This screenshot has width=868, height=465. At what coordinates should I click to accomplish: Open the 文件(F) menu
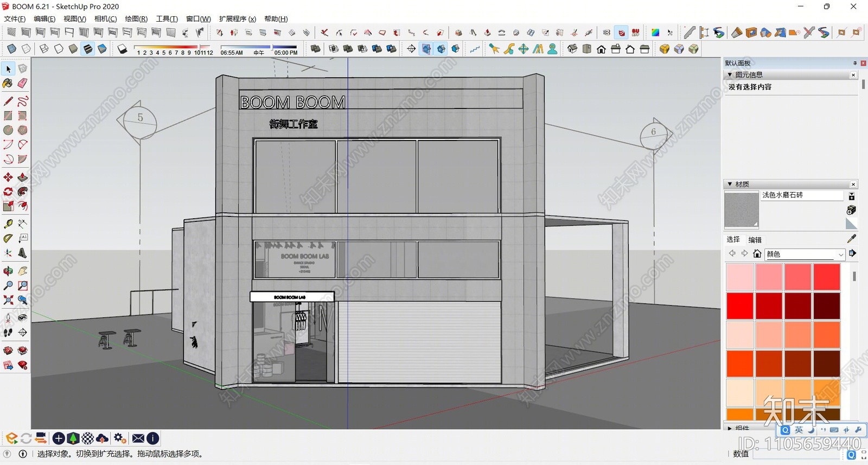point(15,18)
